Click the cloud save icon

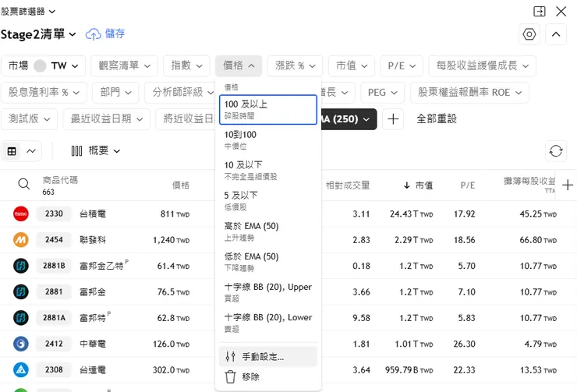pyautogui.click(x=93, y=34)
